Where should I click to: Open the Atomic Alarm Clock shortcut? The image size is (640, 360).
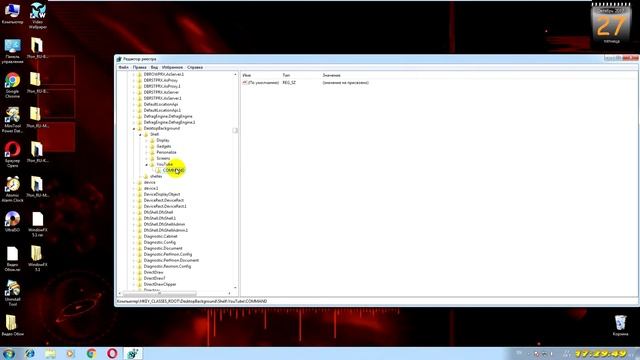tap(12, 189)
